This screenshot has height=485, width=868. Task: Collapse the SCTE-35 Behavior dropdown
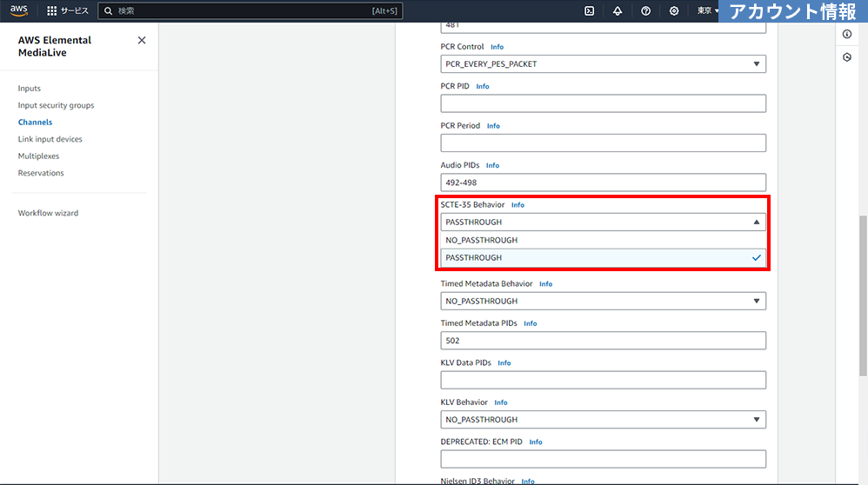(x=603, y=223)
